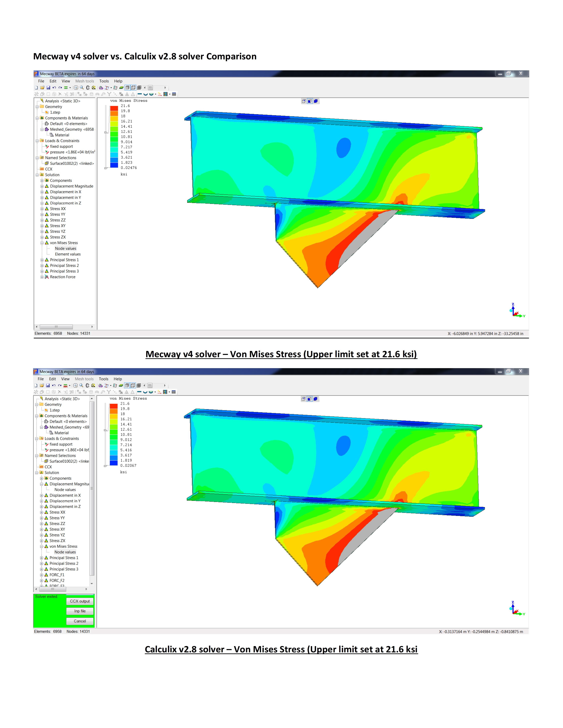The width and height of the screenshot is (563, 728).
Task: Open solve dropdown arrow in upper window toolbar
Action: (70, 88)
